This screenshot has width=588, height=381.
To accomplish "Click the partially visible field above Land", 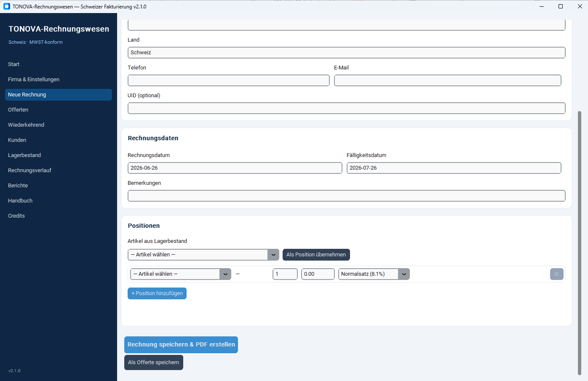I will [x=347, y=25].
